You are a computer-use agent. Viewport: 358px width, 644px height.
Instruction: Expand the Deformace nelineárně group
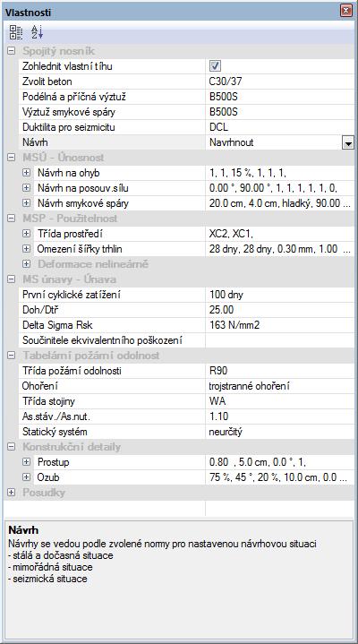26,263
